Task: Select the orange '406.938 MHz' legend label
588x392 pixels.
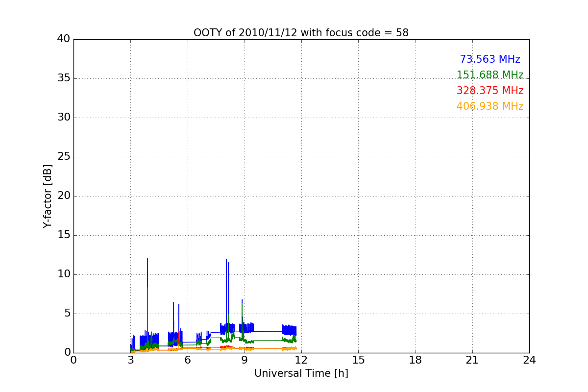Action: pyautogui.click(x=490, y=106)
